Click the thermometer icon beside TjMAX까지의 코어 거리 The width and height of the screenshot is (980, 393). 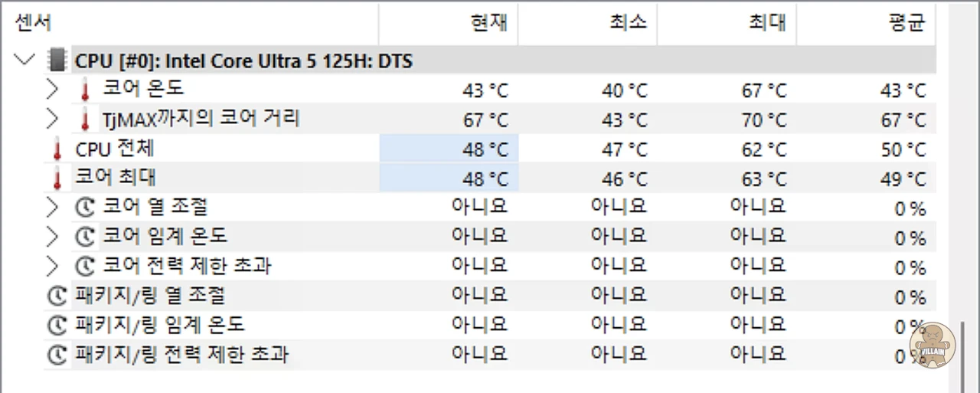pyautogui.click(x=84, y=120)
